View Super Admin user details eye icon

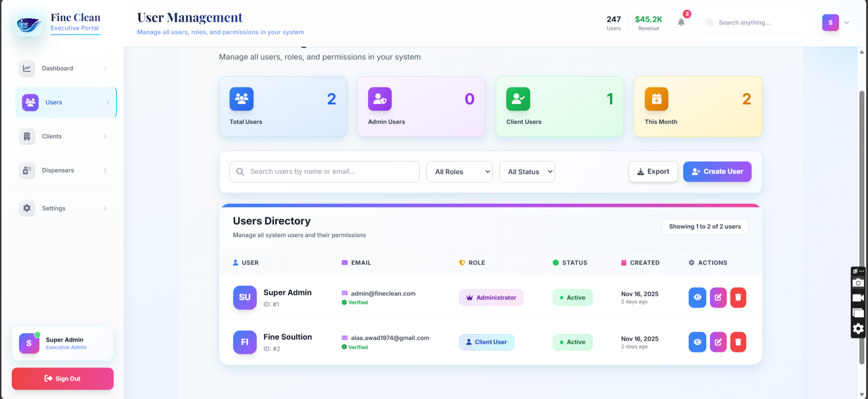pos(697,297)
